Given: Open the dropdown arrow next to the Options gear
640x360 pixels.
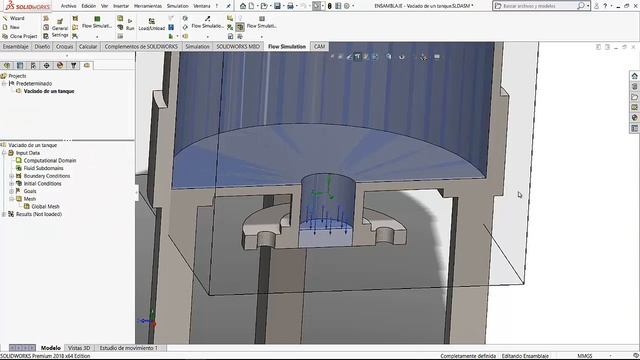Looking at the screenshot, I should pos(353,6).
